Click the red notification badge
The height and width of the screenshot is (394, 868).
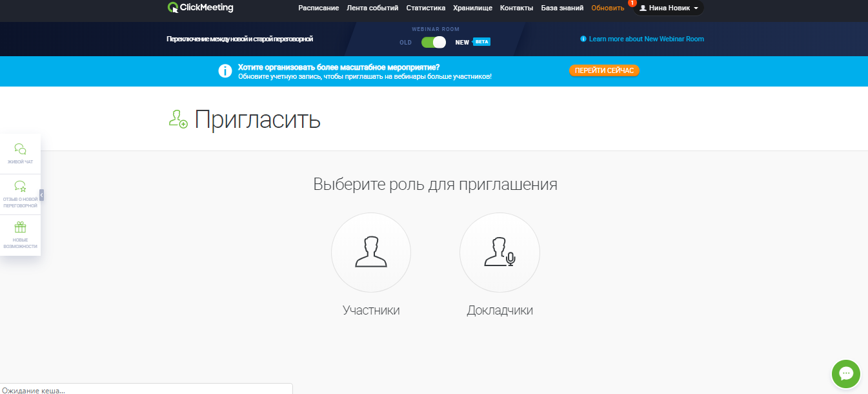point(632,3)
